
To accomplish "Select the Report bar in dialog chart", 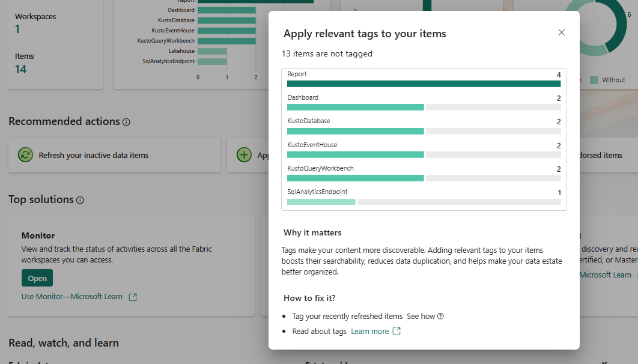I will (x=424, y=83).
